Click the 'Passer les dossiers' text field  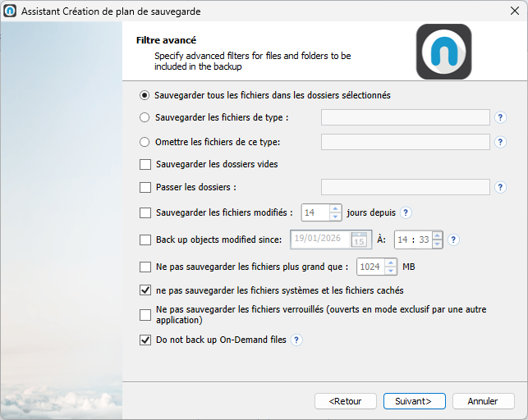[x=405, y=188]
